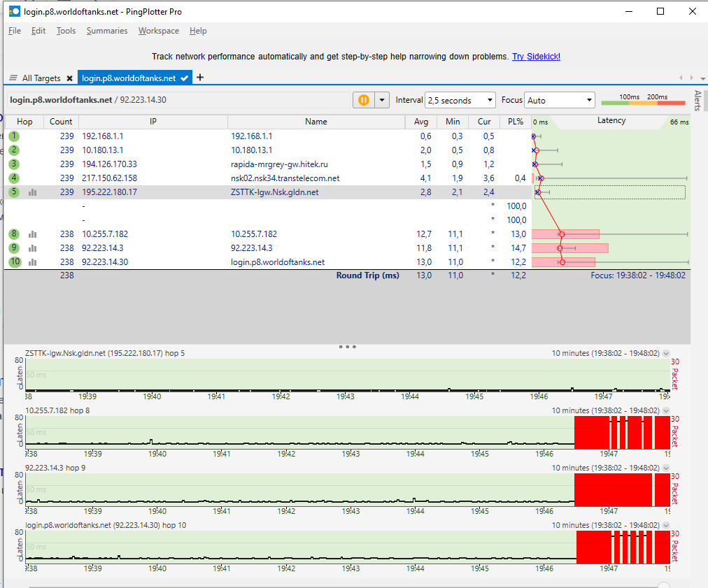Expand the arrow next to pause button

pyautogui.click(x=382, y=100)
